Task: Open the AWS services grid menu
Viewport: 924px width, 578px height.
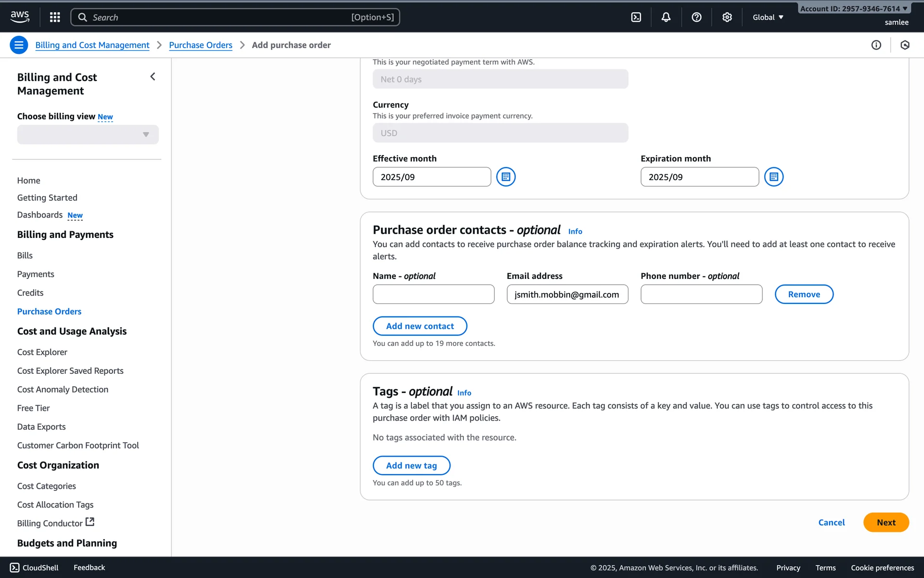Action: 55,17
